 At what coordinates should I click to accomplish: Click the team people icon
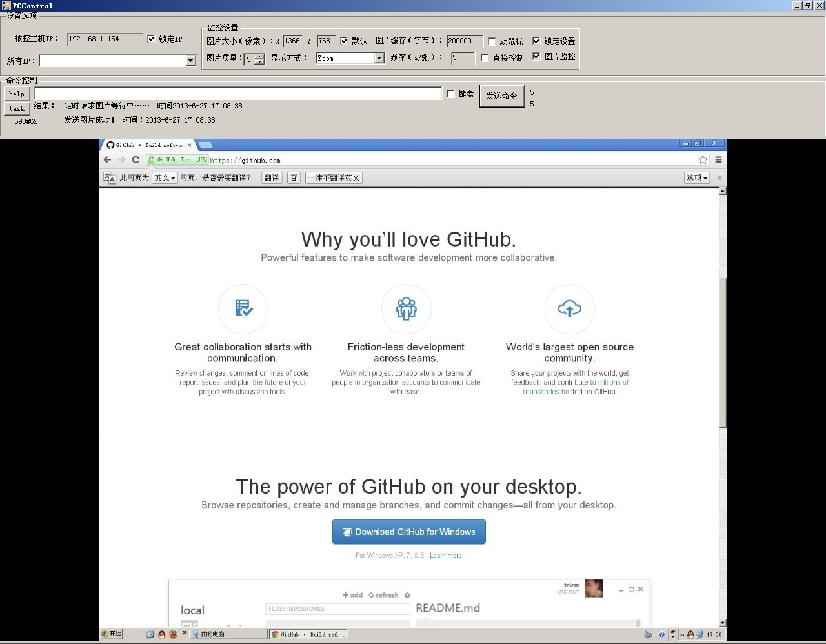406,308
